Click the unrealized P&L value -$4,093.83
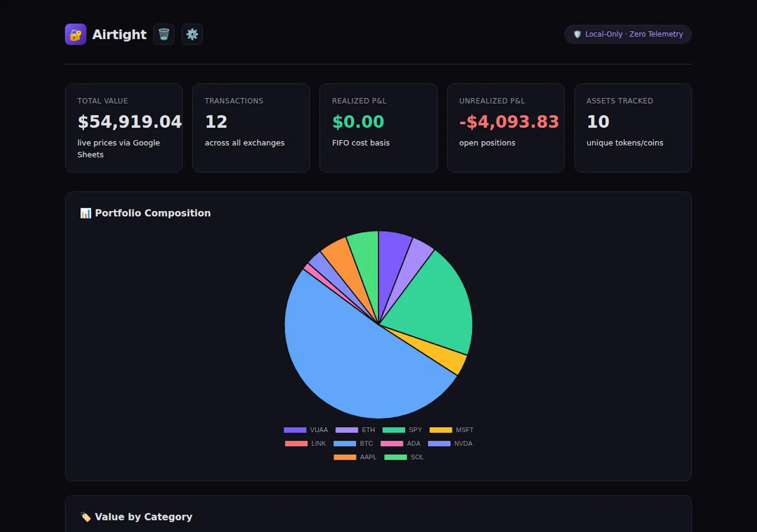This screenshot has height=532, width=757. click(x=509, y=122)
